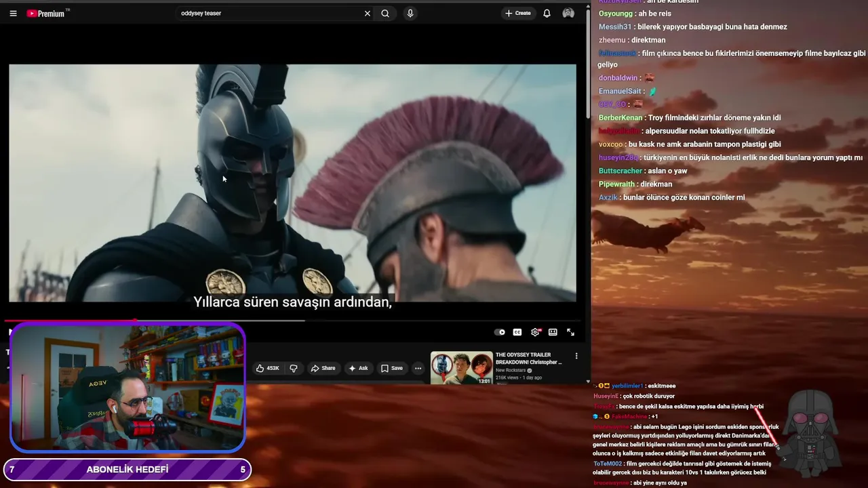Open THE ODYSSEY TRAILER BREAKDOWN thumbnail
Image resolution: width=868 pixels, height=488 pixels.
pyautogui.click(x=462, y=368)
